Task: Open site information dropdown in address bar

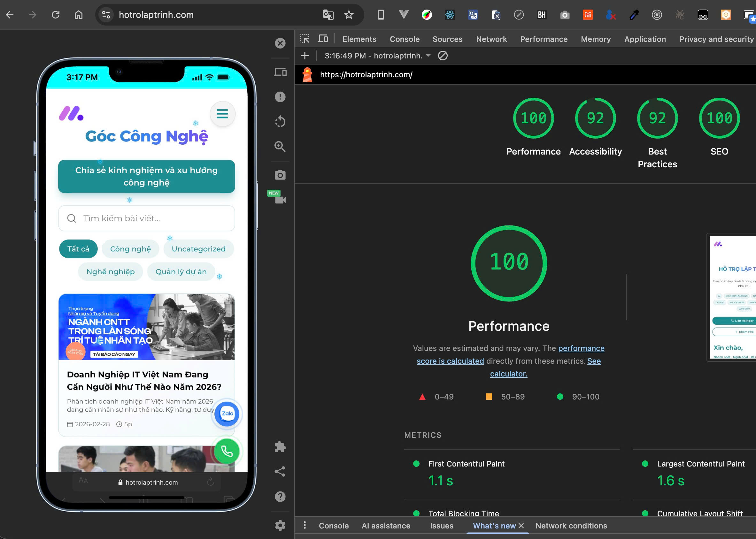Action: pos(106,15)
